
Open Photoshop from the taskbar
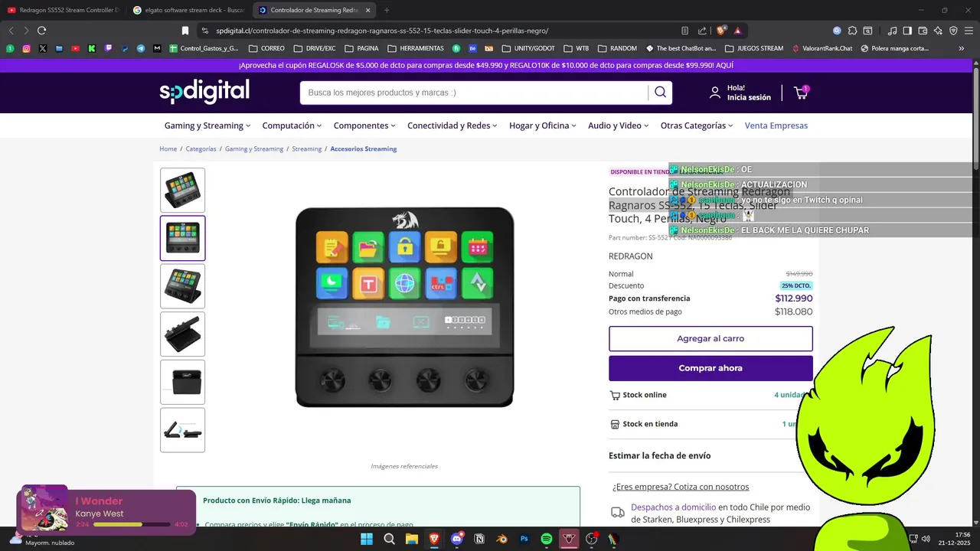524,539
